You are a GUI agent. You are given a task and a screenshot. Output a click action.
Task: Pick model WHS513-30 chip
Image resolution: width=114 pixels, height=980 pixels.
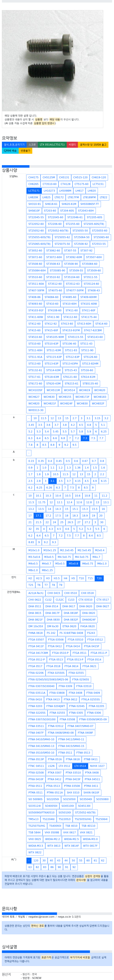36,410
